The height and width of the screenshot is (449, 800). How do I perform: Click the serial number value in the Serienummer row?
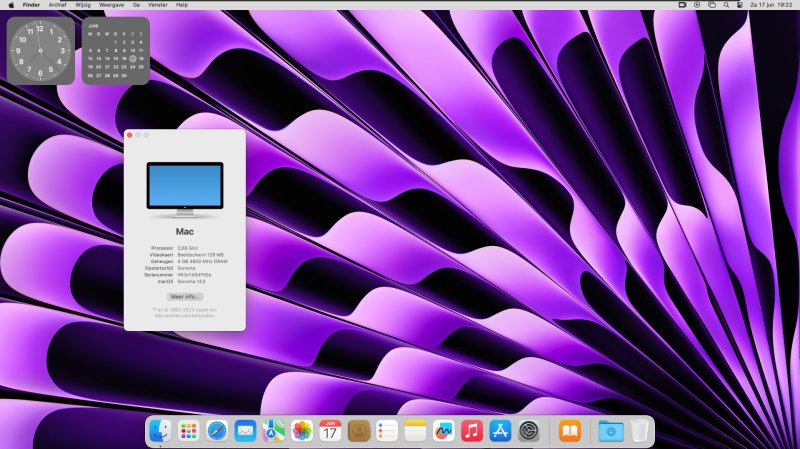(x=194, y=275)
